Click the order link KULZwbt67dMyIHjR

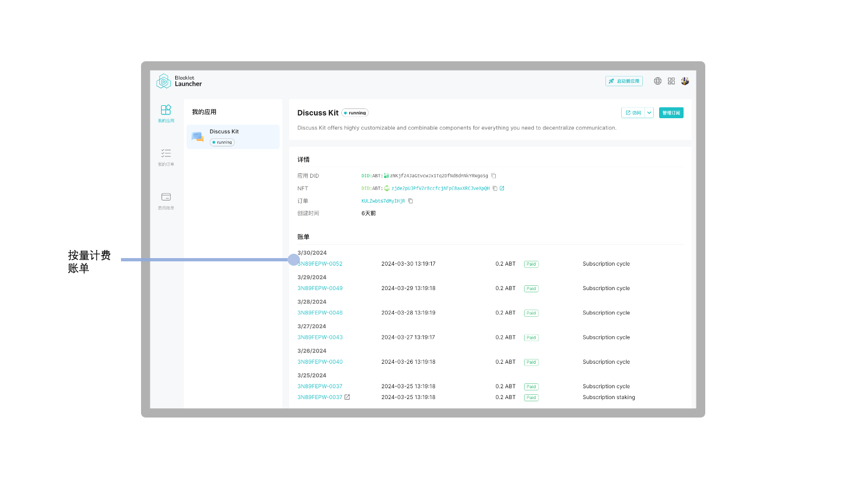coord(383,201)
